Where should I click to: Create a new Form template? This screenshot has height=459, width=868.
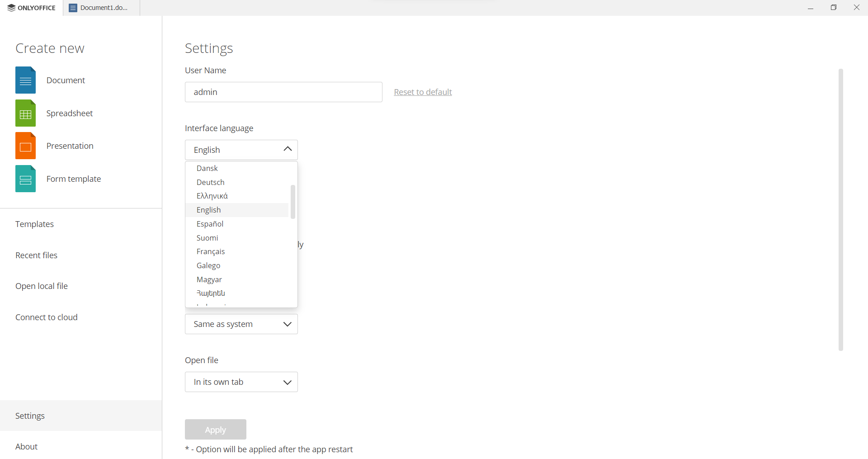(73, 179)
